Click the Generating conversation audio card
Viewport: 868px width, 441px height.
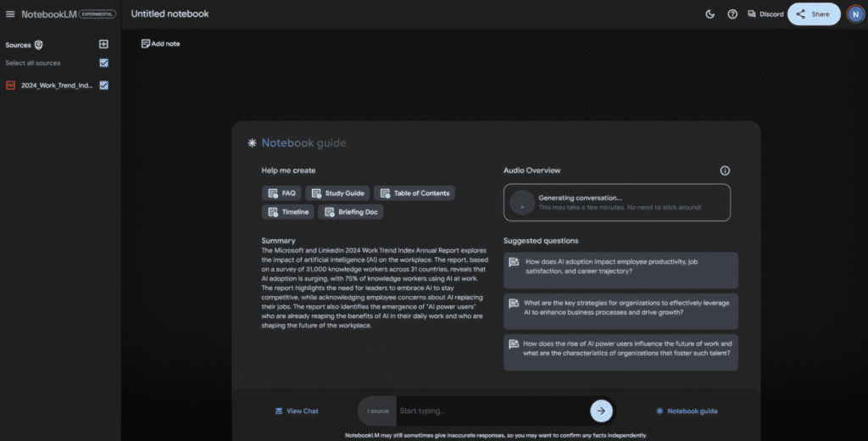click(x=617, y=202)
